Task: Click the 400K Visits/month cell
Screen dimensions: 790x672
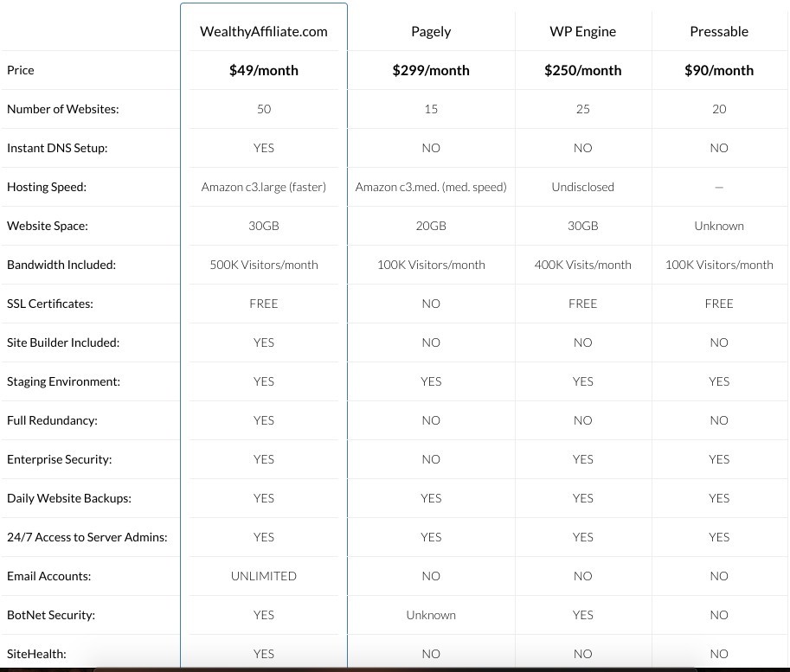Action: click(x=583, y=265)
